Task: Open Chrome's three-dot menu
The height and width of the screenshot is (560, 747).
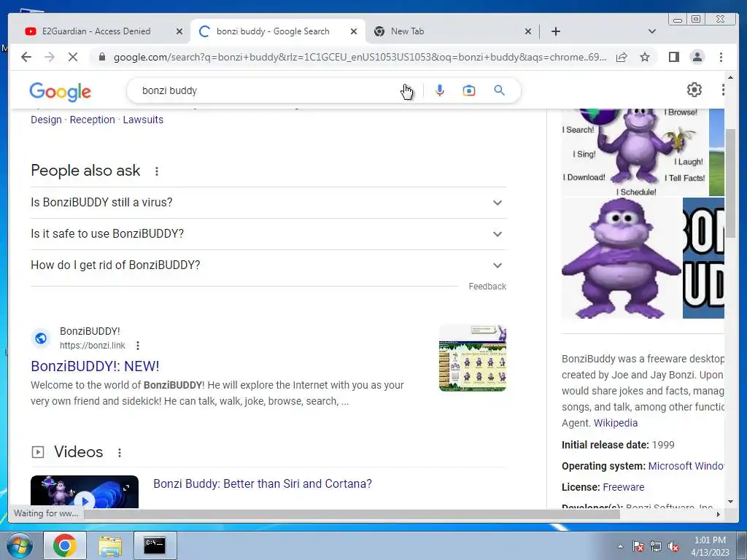Action: [x=721, y=57]
